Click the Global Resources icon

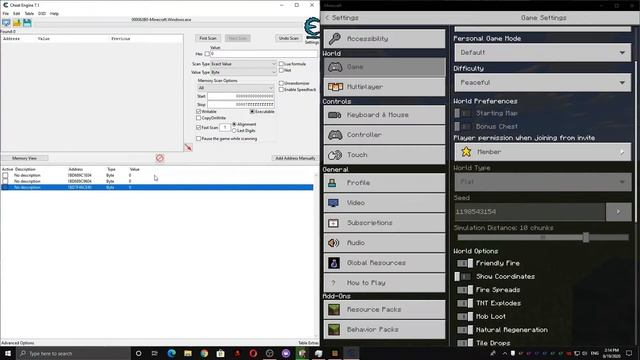click(x=334, y=263)
